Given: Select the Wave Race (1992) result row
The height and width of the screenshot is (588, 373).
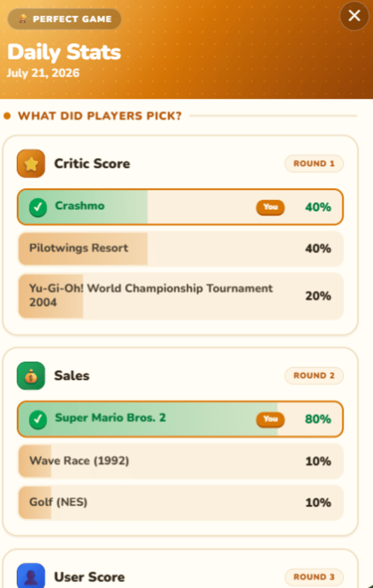Looking at the screenshot, I should pyautogui.click(x=180, y=461).
